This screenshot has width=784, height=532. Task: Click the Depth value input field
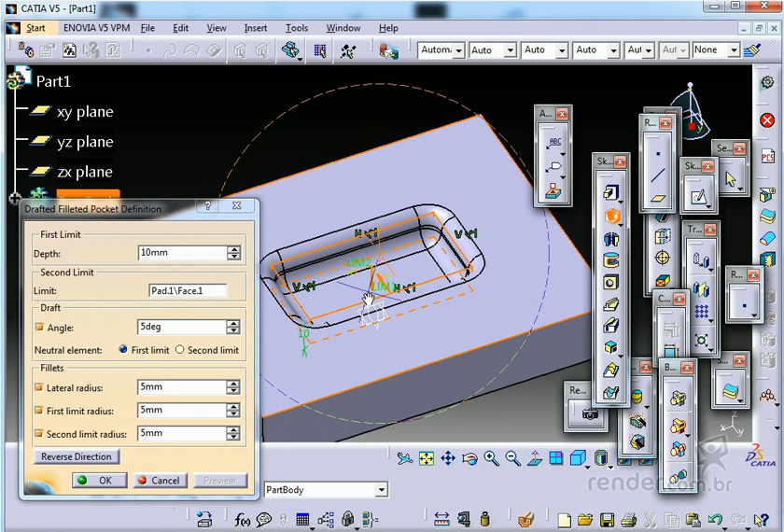tap(181, 253)
